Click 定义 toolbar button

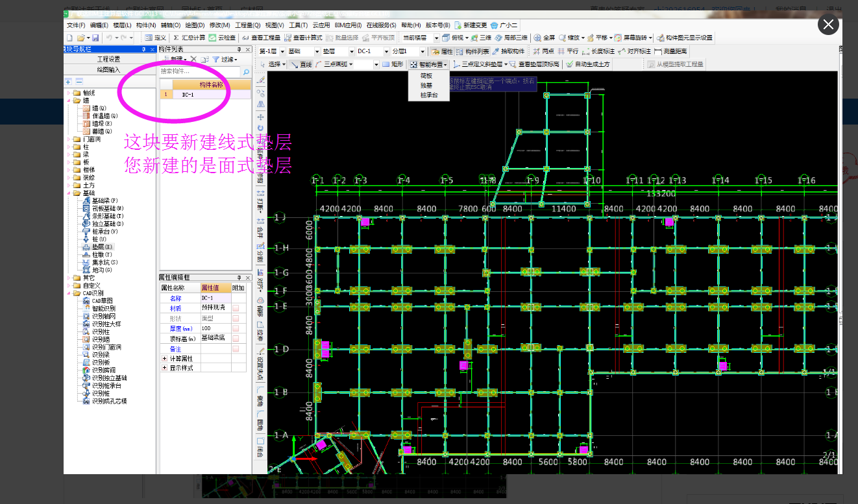pos(155,38)
